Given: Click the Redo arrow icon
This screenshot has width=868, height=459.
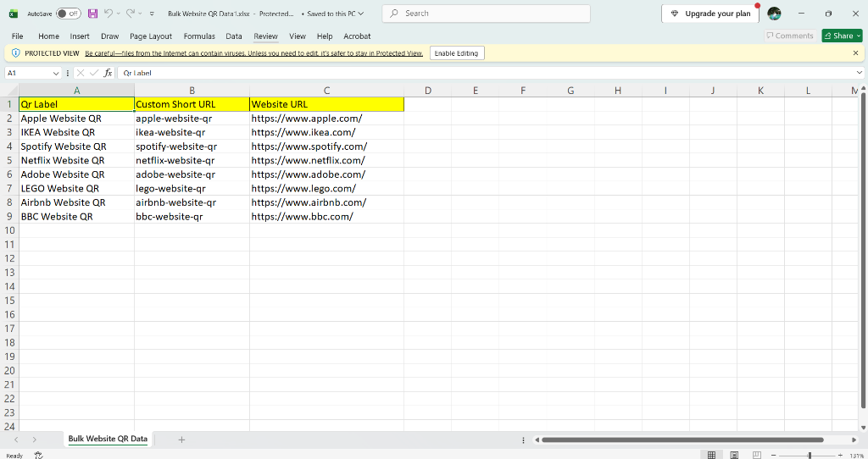Looking at the screenshot, I should 130,14.
